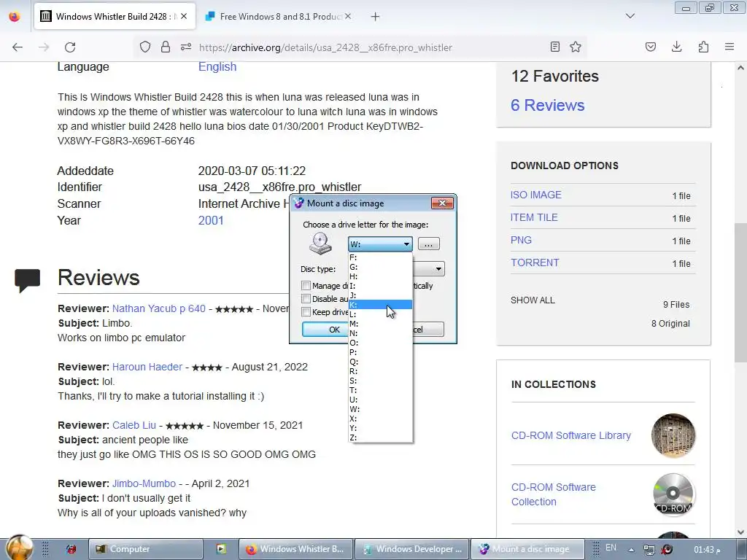The height and width of the screenshot is (560, 747).
Task: Open a new browser tab
Action: pyautogui.click(x=376, y=17)
